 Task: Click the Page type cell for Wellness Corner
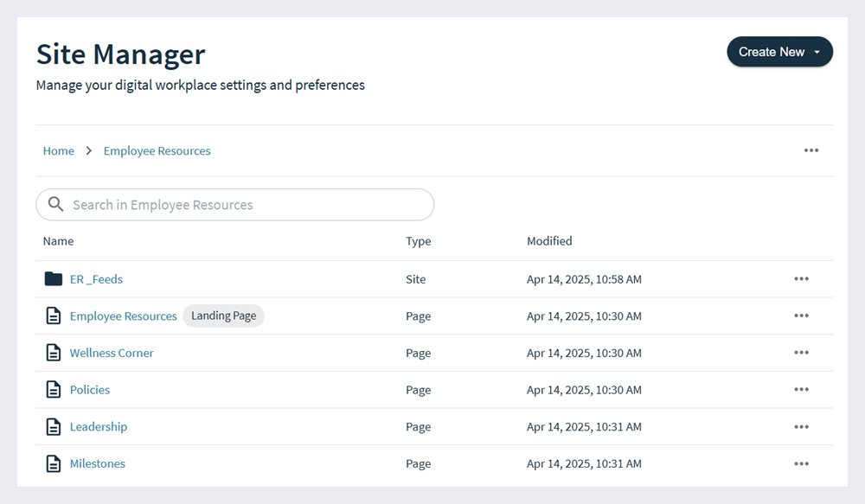pos(418,354)
